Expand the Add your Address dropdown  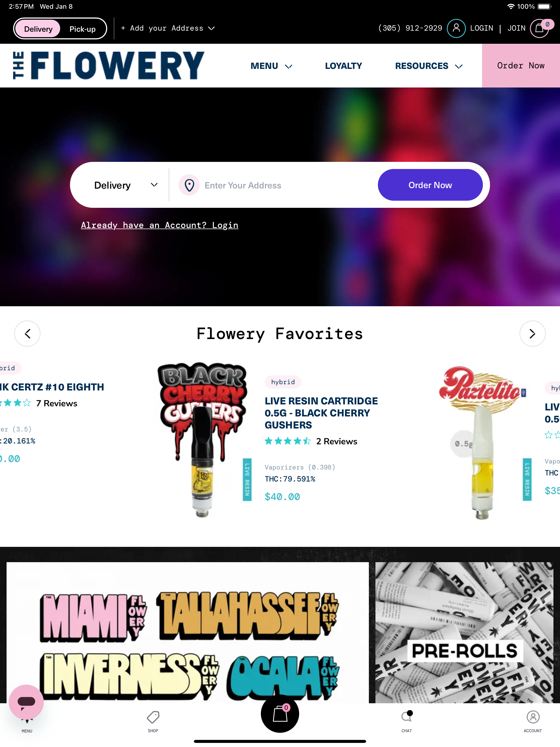168,28
